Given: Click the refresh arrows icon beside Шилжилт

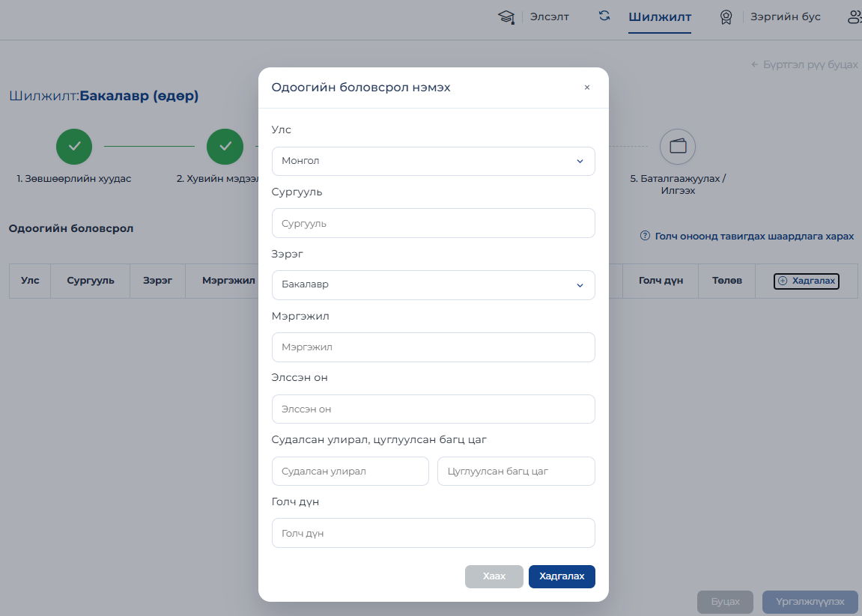Looking at the screenshot, I should (604, 16).
